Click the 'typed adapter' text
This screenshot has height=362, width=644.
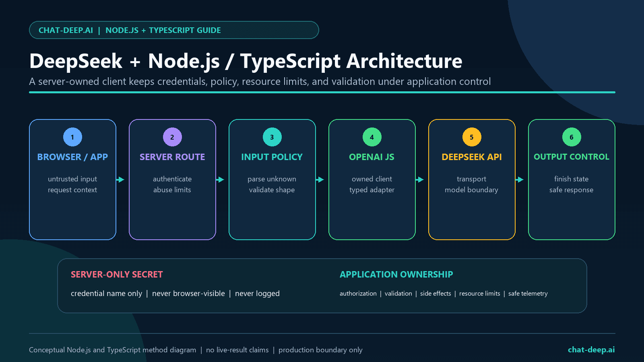[x=372, y=190]
